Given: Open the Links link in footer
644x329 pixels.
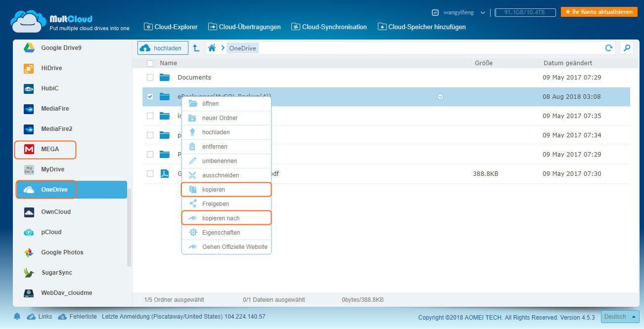Looking at the screenshot, I should click(x=40, y=317).
